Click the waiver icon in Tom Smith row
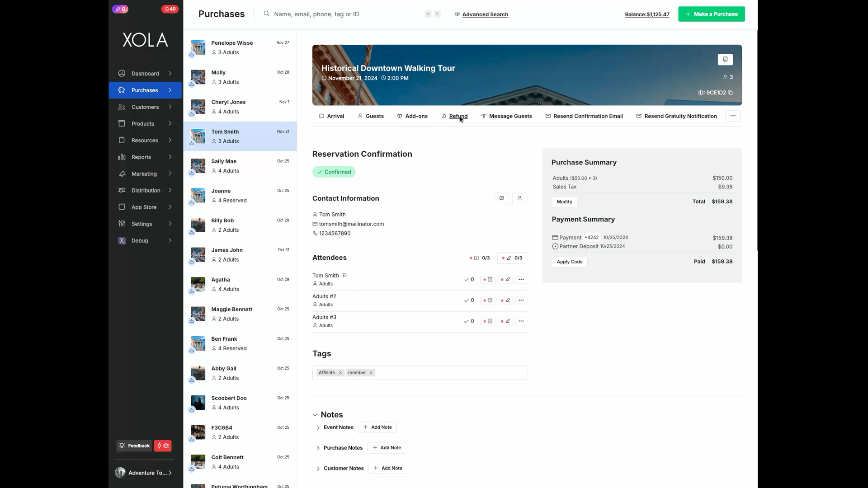 coord(488,279)
